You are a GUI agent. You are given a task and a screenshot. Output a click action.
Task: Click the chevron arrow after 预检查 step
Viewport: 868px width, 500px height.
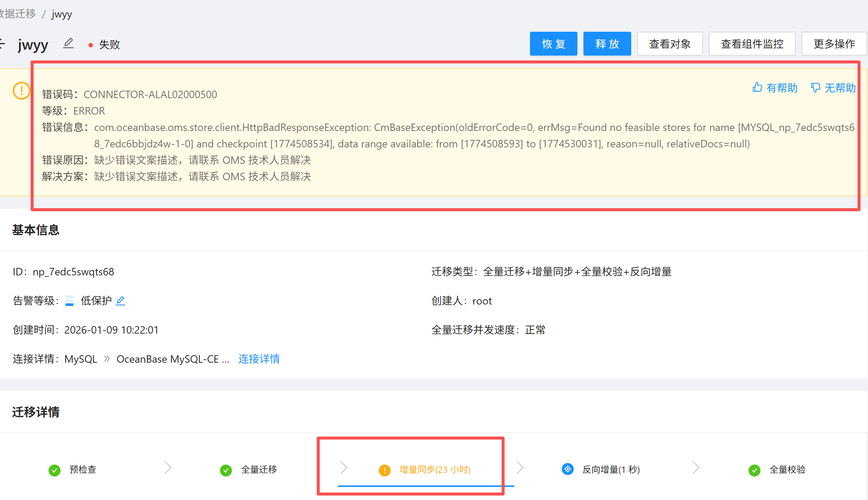point(168,468)
